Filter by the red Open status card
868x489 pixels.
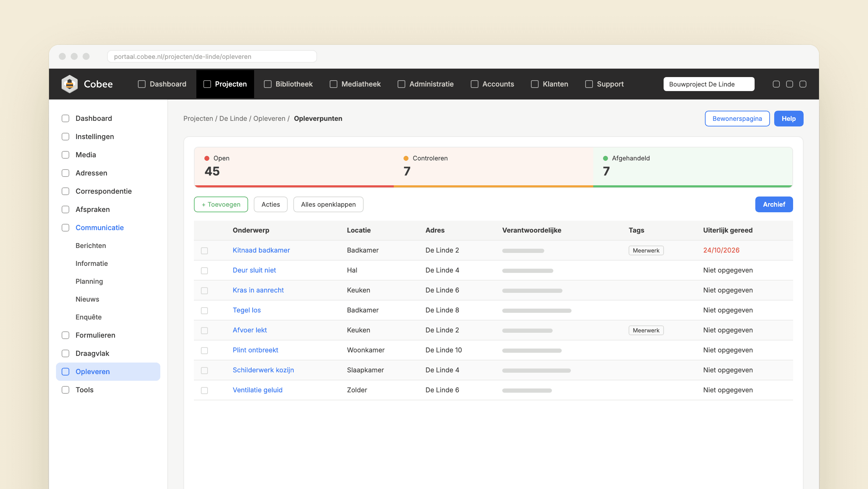coord(294,167)
